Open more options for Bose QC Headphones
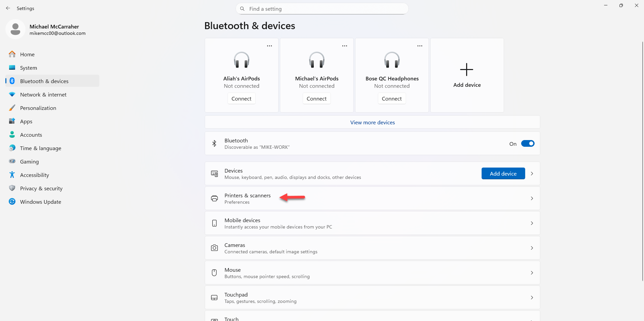644x321 pixels. [419, 46]
